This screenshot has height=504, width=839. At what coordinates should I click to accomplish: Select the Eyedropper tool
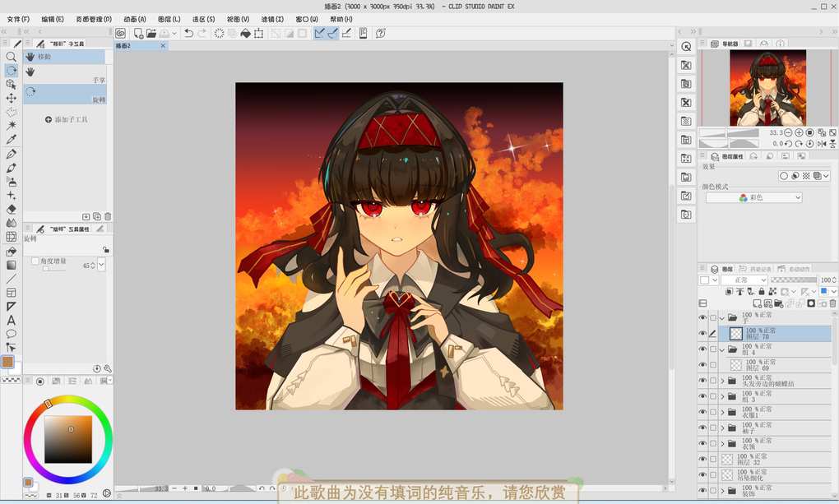(11, 139)
